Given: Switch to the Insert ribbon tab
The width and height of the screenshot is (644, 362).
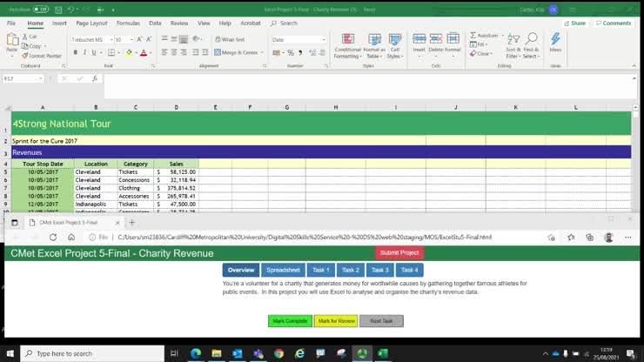Looking at the screenshot, I should pyautogui.click(x=59, y=23).
